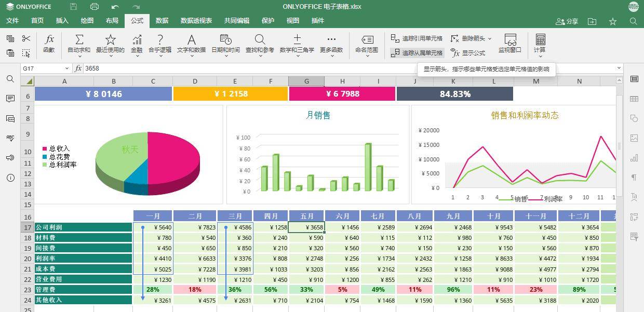Open the 插入 ribbon tab
The height and width of the screenshot is (312, 644).
click(x=62, y=20)
